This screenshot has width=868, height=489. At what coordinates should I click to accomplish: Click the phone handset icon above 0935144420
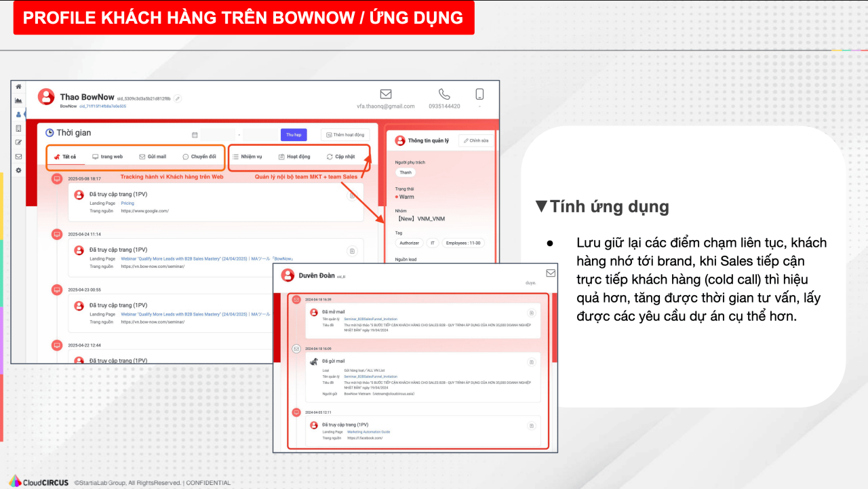(444, 94)
